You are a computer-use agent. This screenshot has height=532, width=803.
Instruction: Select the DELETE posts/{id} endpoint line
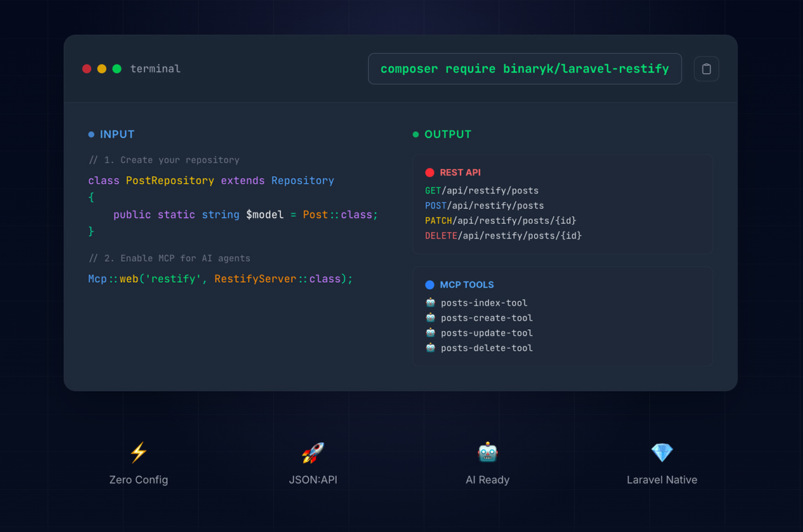tap(503, 236)
